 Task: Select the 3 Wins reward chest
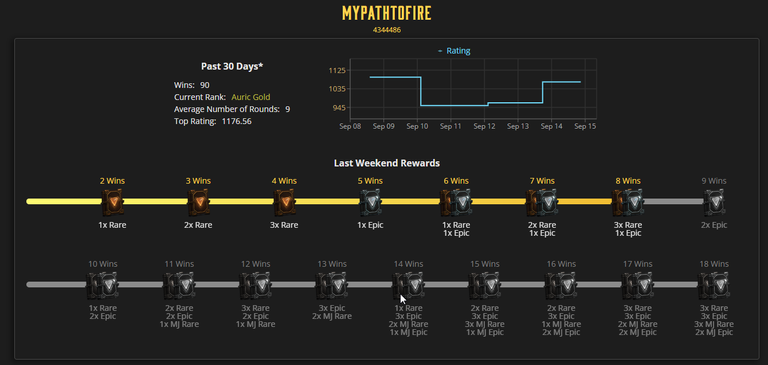coord(198,202)
